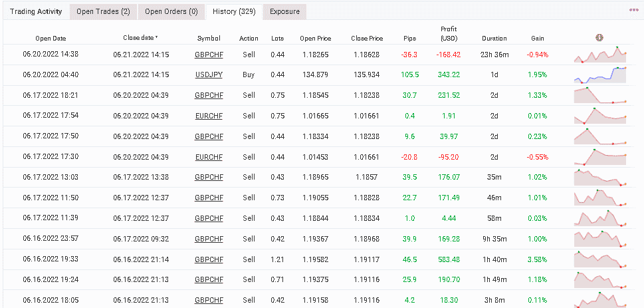Open GBPCHF link for trade opened 06.17.2022 11:50
The height and width of the screenshot is (308, 644).
pyautogui.click(x=209, y=198)
